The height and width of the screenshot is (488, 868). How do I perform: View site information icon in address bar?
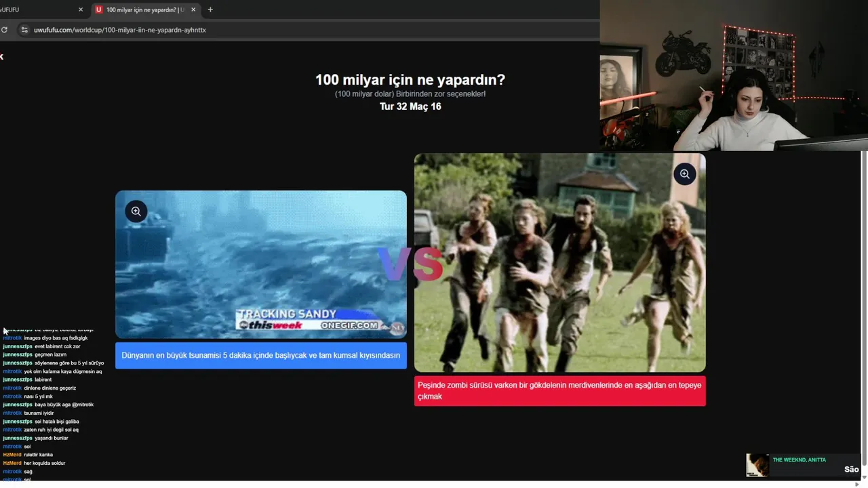click(24, 30)
